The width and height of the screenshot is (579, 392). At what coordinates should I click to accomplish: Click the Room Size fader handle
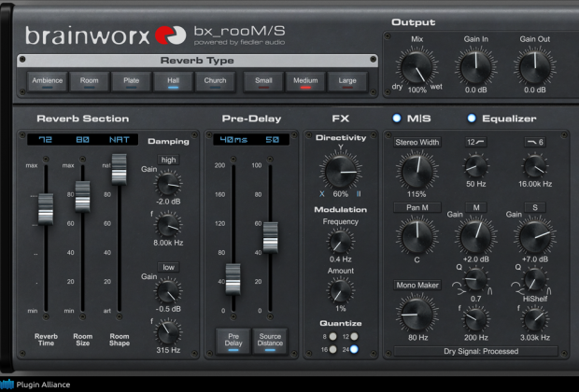click(x=82, y=196)
